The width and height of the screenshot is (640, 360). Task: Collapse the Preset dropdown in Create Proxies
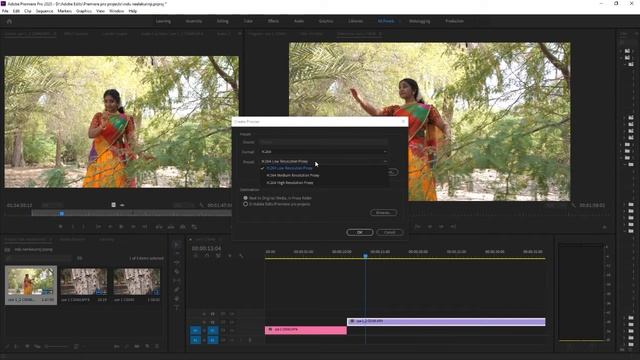click(324, 162)
